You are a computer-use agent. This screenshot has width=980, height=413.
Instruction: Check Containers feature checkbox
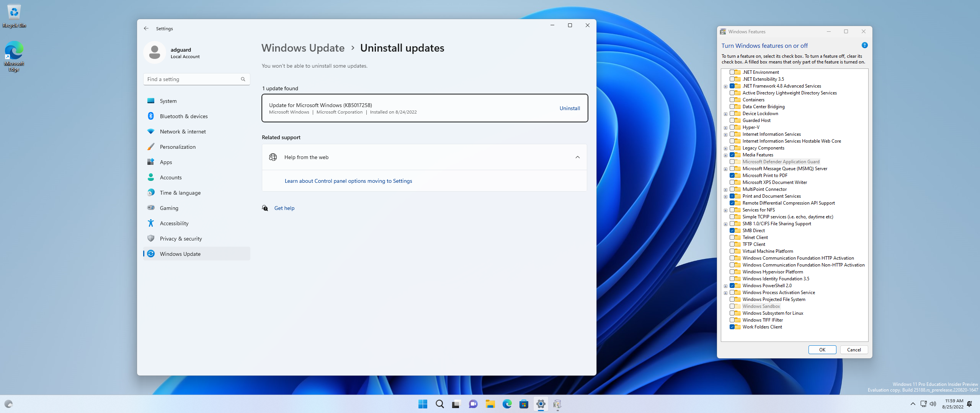tap(732, 99)
